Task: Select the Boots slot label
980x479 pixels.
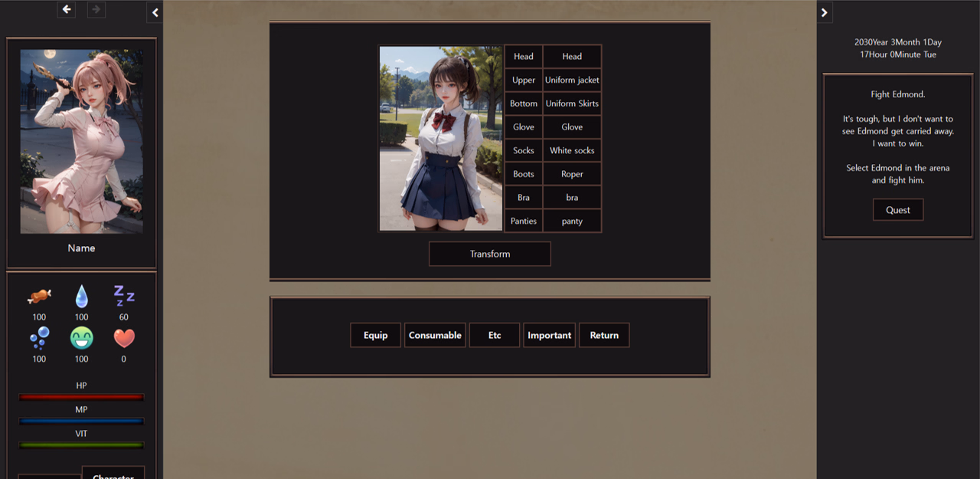Action: coord(524,174)
